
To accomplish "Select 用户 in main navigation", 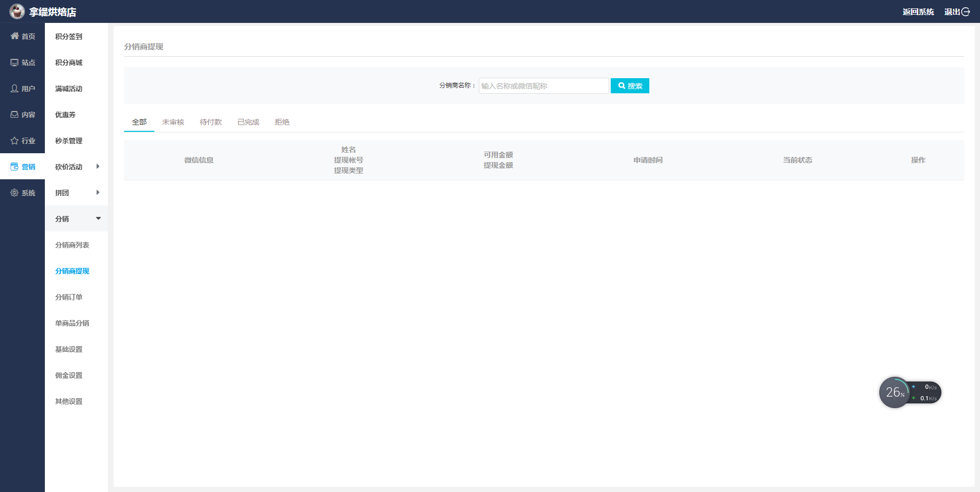I will [22, 89].
